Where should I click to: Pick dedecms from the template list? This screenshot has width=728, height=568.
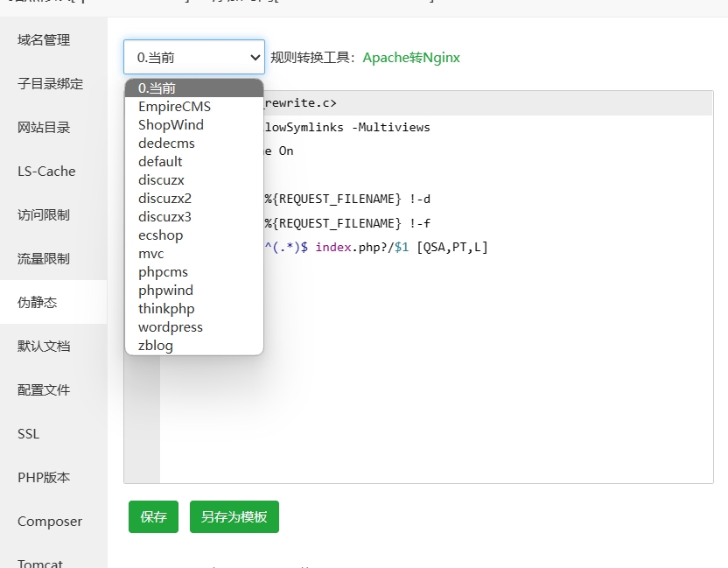coord(194,143)
